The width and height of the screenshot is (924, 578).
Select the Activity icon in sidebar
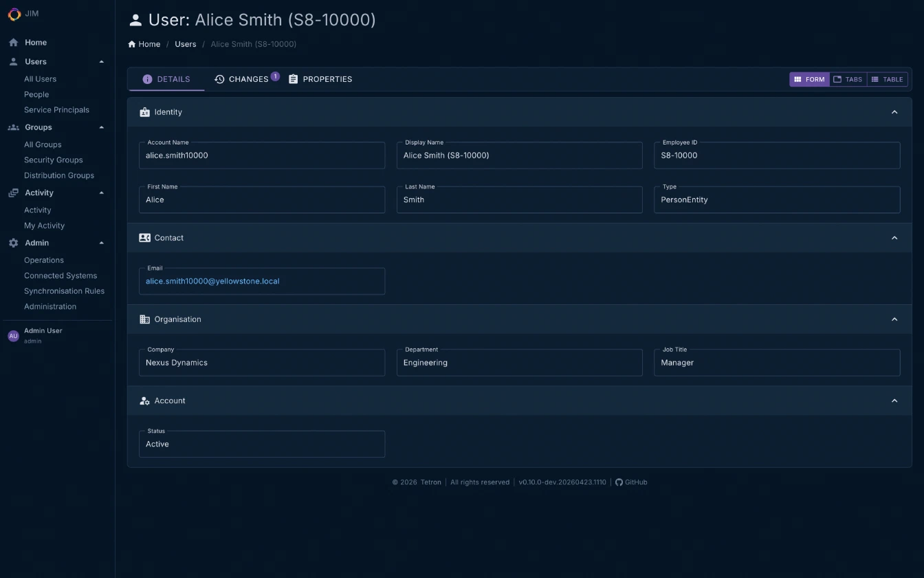pos(12,193)
